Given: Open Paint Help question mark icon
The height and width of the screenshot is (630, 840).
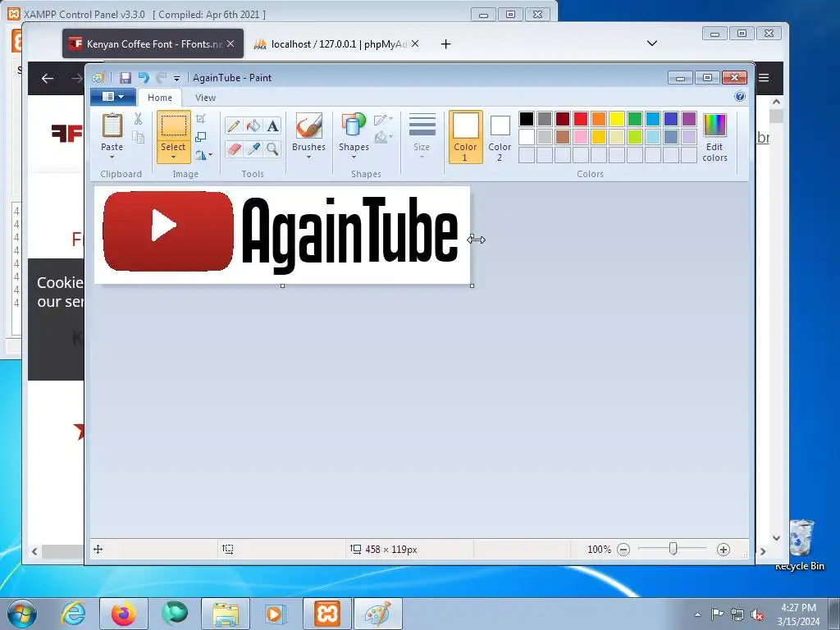Looking at the screenshot, I should tap(740, 97).
